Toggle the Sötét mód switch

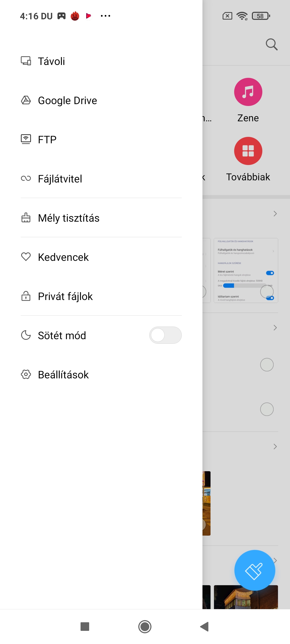pyautogui.click(x=165, y=335)
